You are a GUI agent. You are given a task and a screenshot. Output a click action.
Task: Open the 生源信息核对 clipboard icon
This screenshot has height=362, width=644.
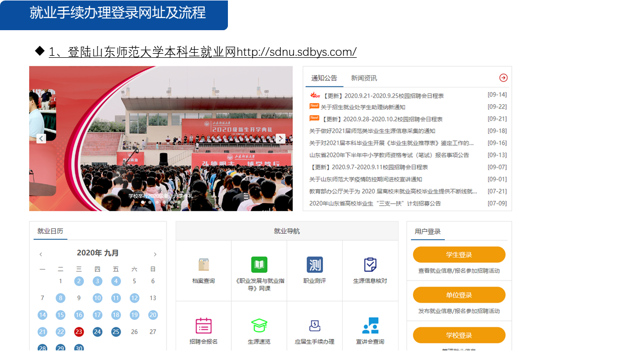370,265
